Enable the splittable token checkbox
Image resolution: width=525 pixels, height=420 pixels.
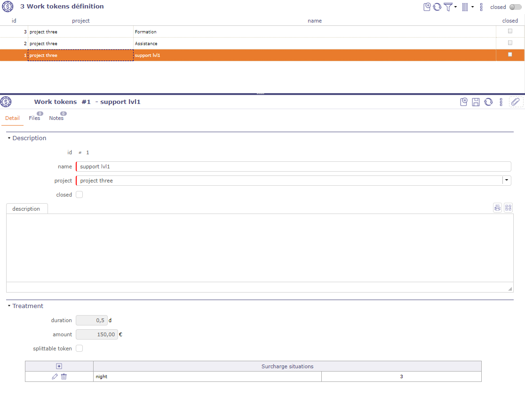pos(80,349)
